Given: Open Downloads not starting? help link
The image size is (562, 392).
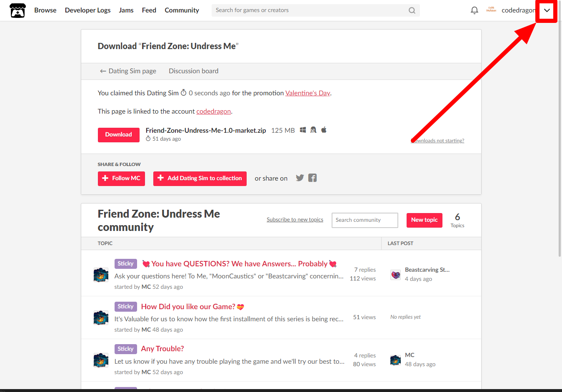Looking at the screenshot, I should click(437, 141).
